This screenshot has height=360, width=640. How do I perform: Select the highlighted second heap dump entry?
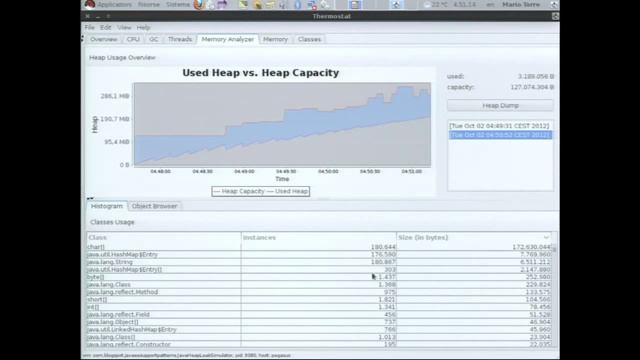click(500, 135)
